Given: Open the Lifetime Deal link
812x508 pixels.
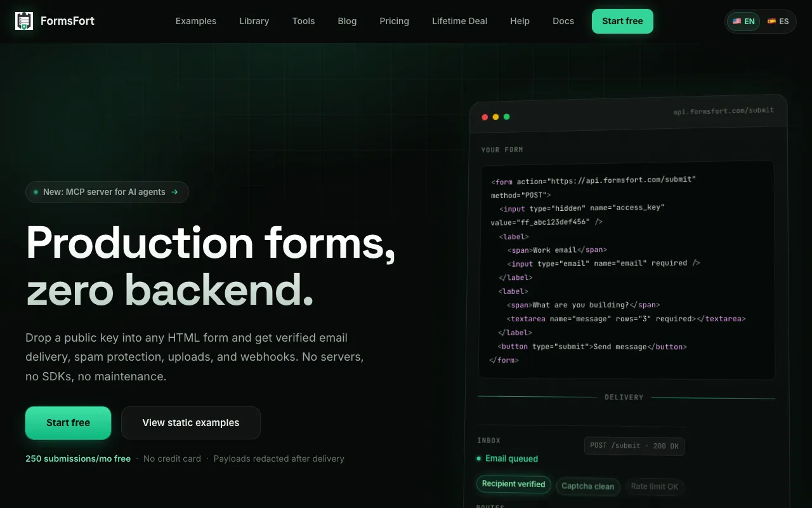Looking at the screenshot, I should (x=460, y=21).
